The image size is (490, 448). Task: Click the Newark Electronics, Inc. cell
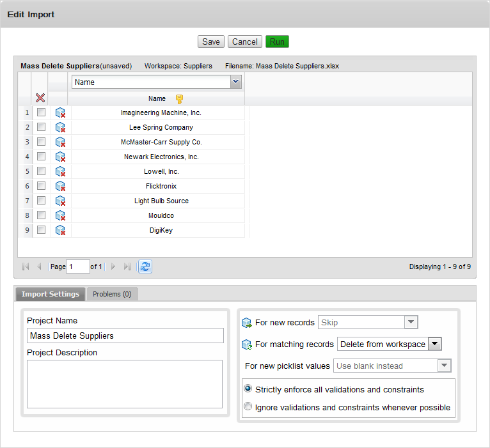point(158,157)
